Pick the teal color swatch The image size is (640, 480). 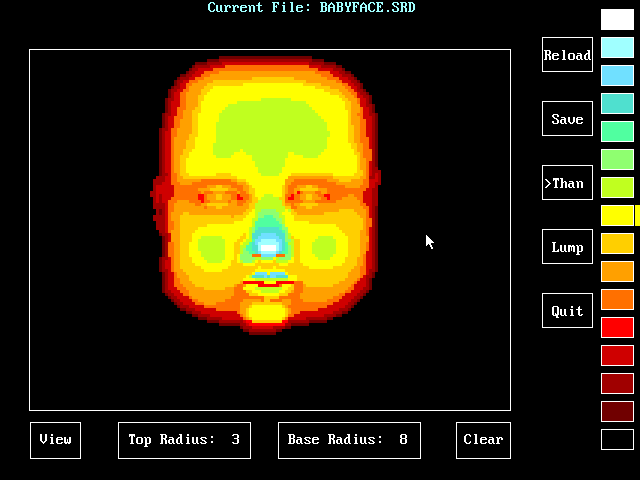click(x=617, y=104)
